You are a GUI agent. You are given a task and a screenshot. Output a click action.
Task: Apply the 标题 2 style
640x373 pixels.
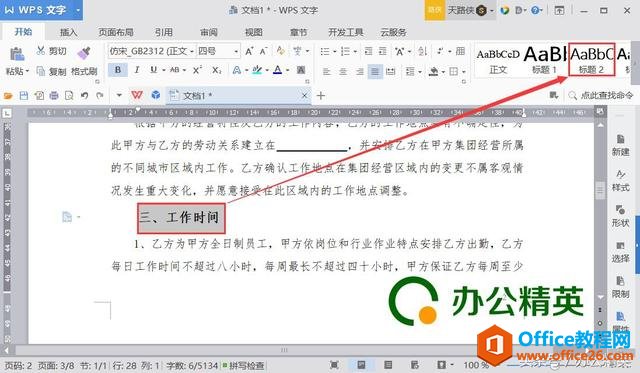(x=591, y=60)
